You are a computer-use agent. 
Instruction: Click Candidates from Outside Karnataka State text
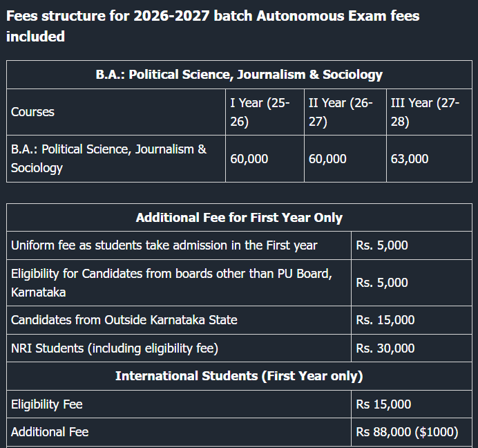tap(124, 320)
